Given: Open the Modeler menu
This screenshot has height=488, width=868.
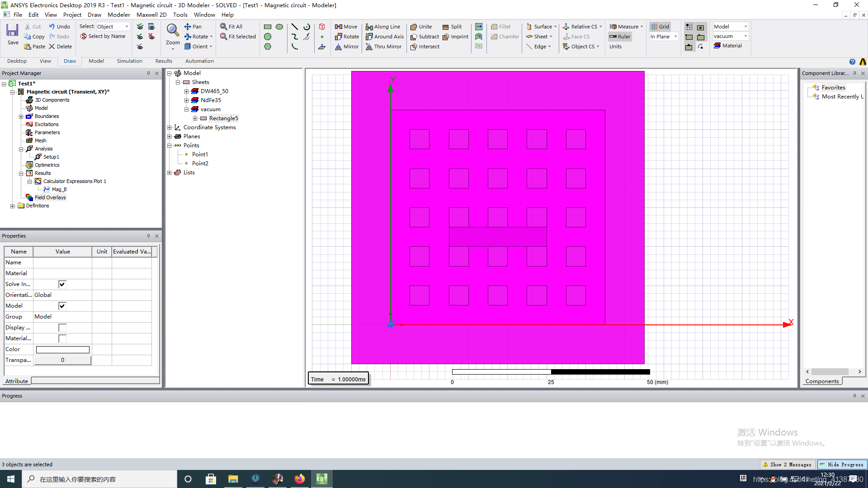Looking at the screenshot, I should point(118,15).
